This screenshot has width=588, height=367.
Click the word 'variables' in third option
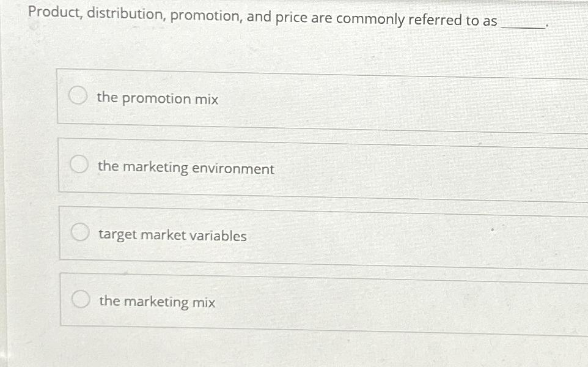point(218,236)
